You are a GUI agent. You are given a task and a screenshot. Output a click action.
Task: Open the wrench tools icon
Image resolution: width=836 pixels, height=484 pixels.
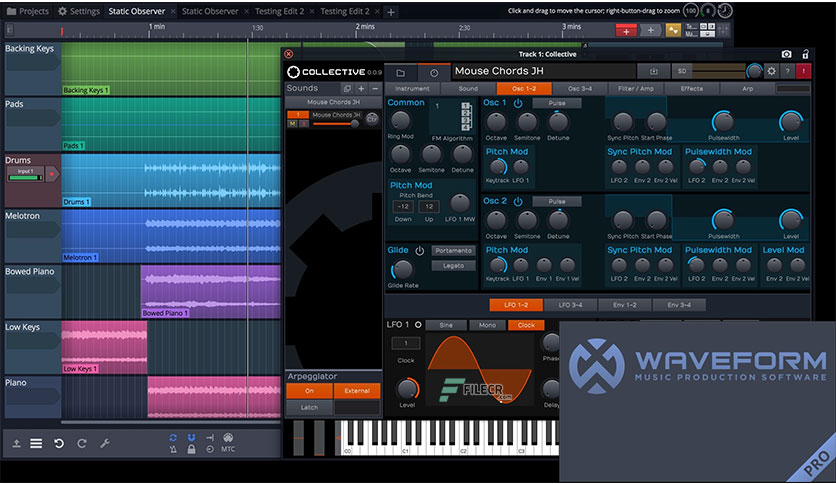click(x=104, y=443)
